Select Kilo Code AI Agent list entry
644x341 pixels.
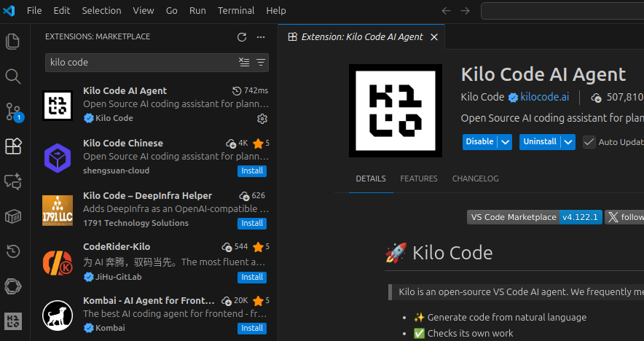[x=155, y=105]
